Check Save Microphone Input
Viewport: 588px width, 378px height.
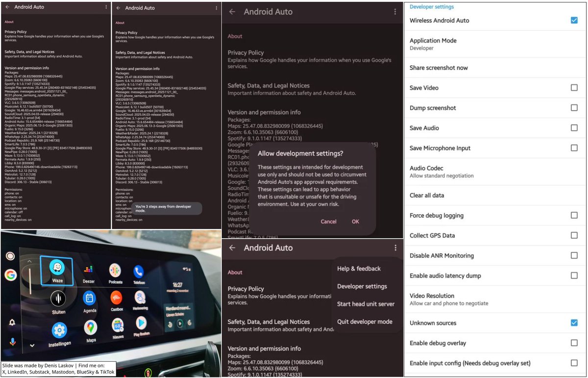pyautogui.click(x=574, y=148)
